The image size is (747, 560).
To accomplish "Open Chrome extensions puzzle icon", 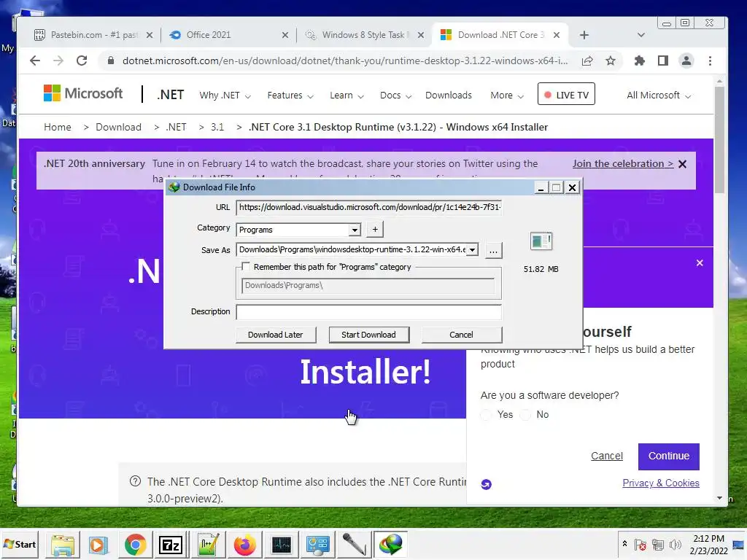I will click(639, 61).
